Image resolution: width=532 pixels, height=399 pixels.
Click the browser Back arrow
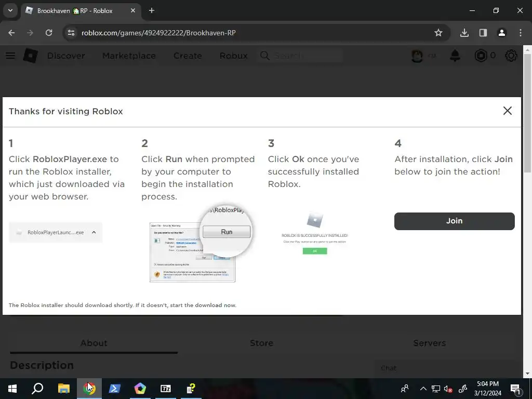coord(11,33)
